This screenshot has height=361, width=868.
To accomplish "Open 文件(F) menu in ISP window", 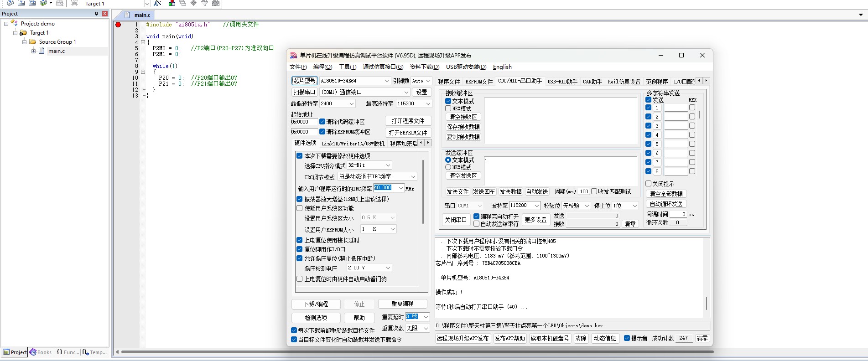I will coord(298,67).
